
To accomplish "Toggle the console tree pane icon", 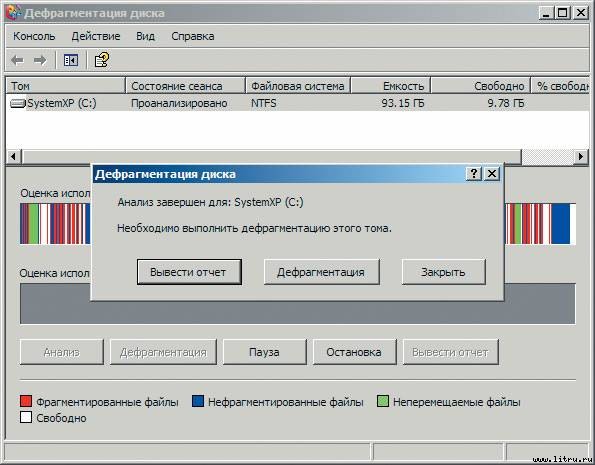I will point(71,60).
